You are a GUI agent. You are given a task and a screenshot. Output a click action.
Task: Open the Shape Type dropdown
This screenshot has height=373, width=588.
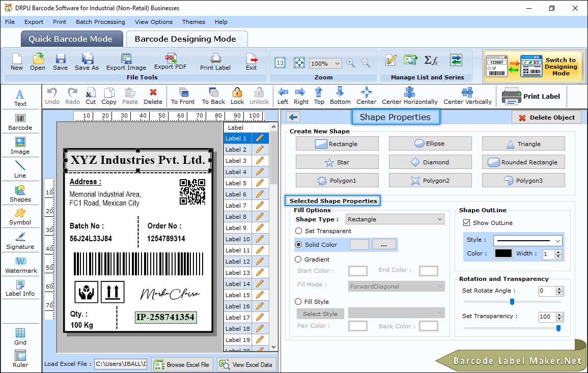[x=395, y=219]
